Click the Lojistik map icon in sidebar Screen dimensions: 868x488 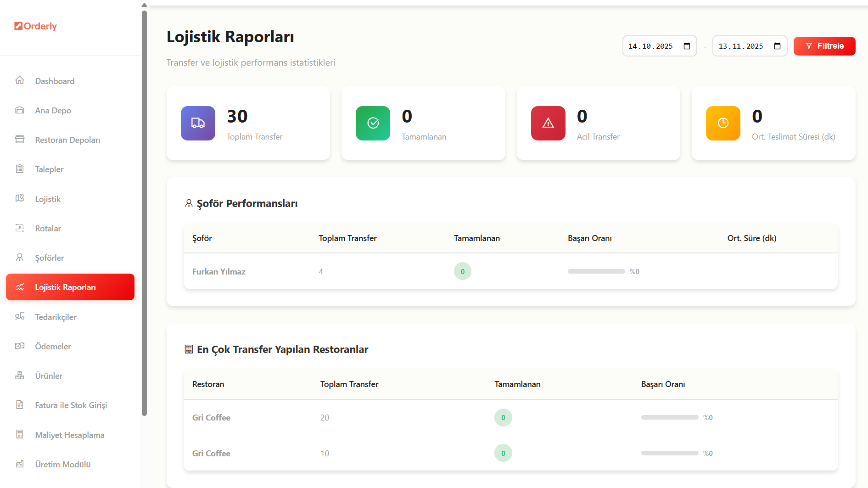click(20, 199)
